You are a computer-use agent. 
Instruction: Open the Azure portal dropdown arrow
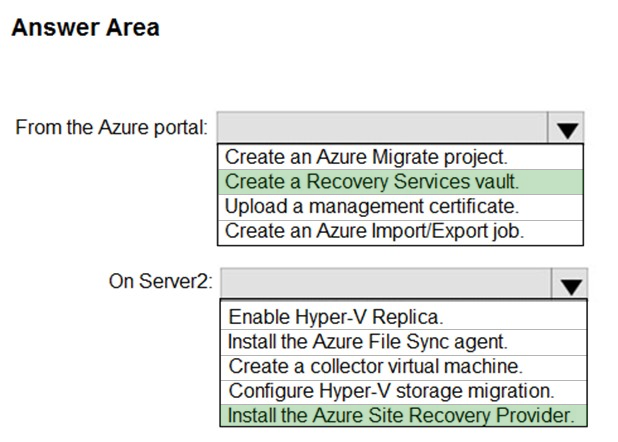(566, 128)
